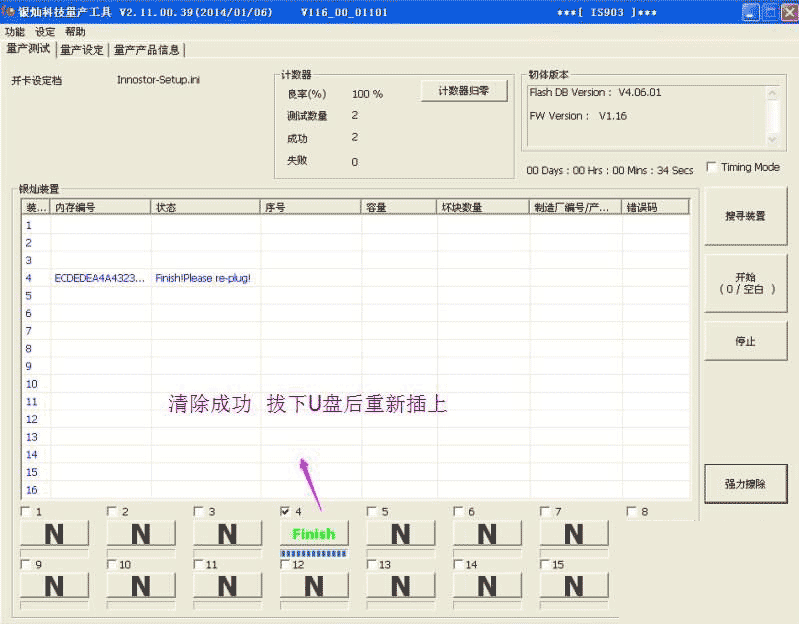The height and width of the screenshot is (624, 799).
Task: Click the Innostor-Setup.ini file name
Action: point(158,80)
